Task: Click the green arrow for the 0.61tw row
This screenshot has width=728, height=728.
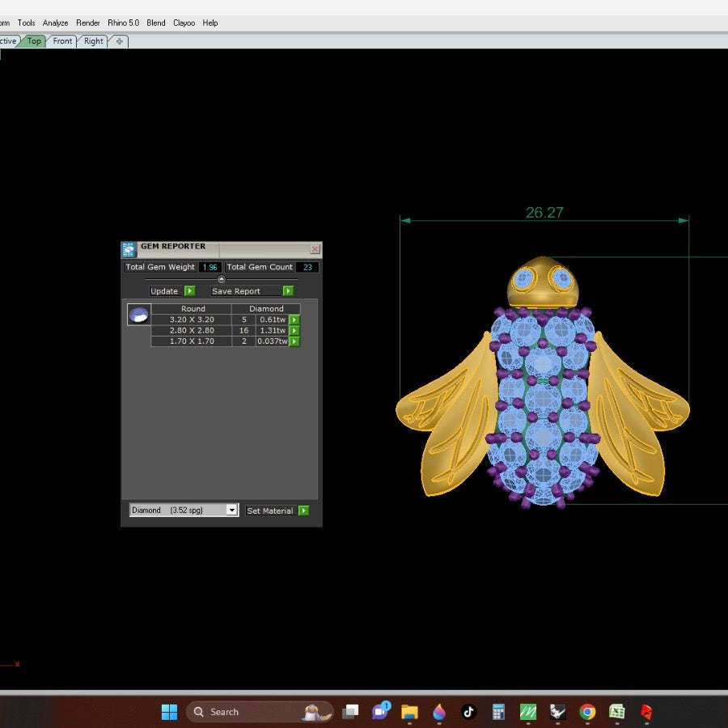Action: [294, 320]
